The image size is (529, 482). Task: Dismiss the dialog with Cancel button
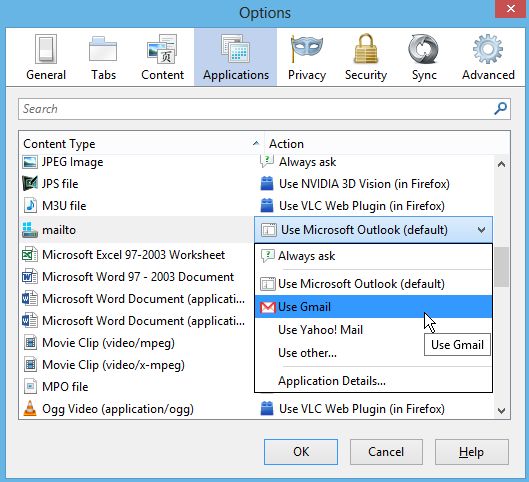tap(386, 452)
